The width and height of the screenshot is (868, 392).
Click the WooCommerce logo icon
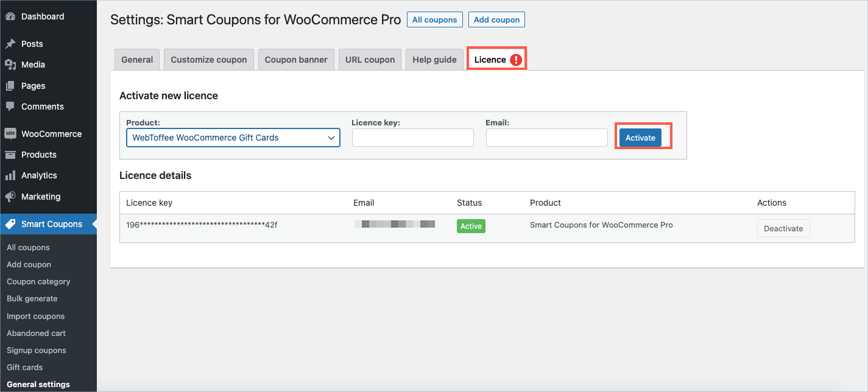tap(10, 134)
